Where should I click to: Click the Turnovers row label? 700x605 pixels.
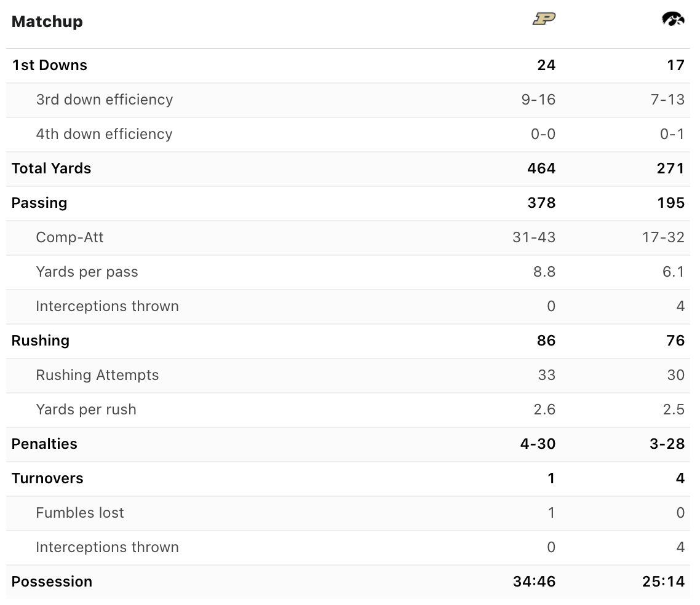[47, 478]
